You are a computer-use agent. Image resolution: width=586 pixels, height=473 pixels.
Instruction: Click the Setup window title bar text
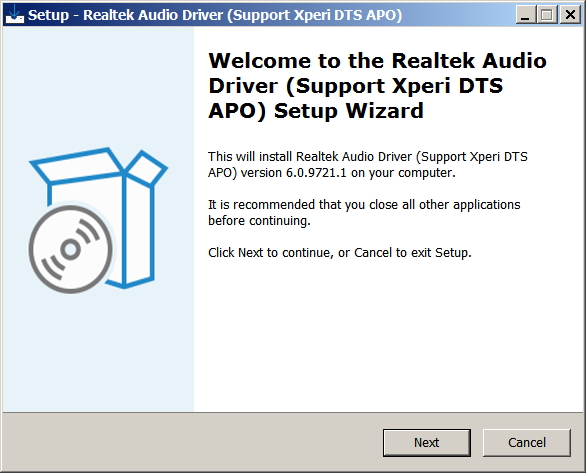coord(215,15)
